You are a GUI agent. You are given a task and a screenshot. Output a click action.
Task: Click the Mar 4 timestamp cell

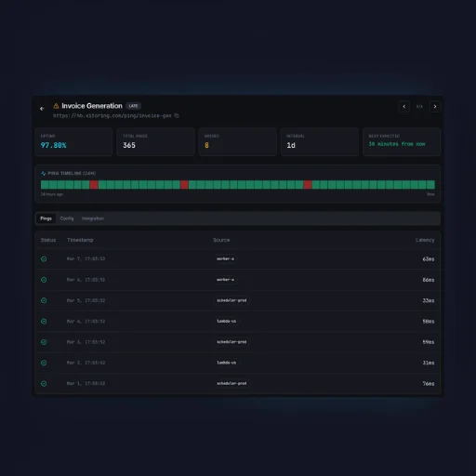click(x=86, y=321)
